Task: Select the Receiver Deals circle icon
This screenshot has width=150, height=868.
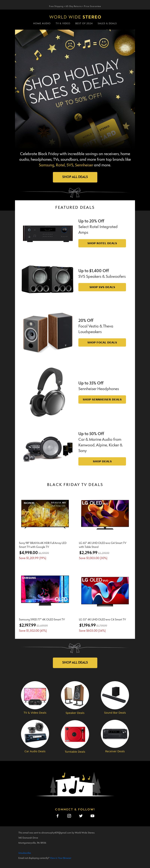Action: (x=115, y=734)
